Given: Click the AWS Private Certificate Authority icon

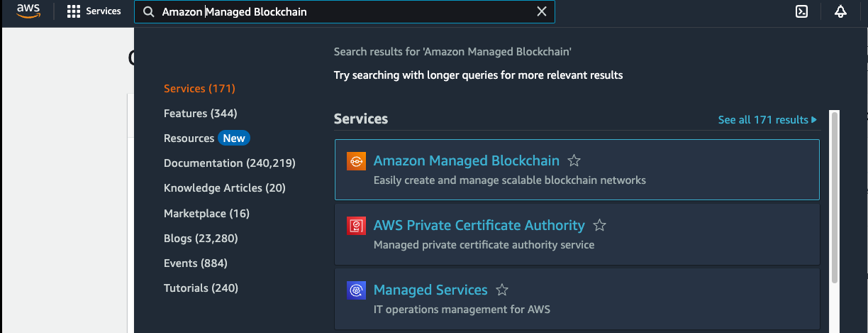Looking at the screenshot, I should (356, 226).
